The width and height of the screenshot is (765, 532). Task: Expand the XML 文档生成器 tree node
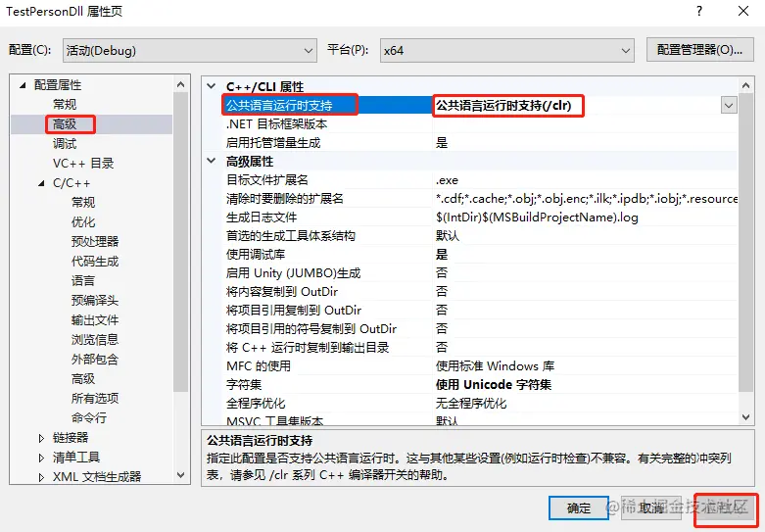pyautogui.click(x=41, y=477)
